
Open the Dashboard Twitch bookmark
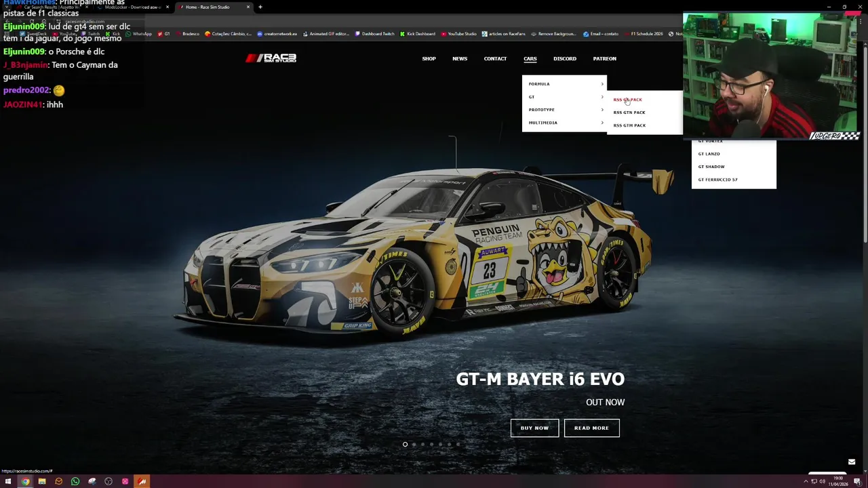point(375,34)
